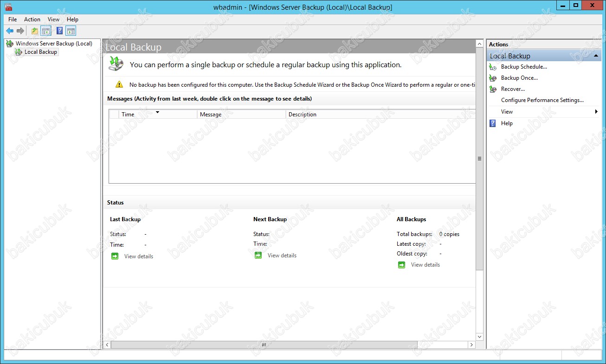Click the yellow warning triangle icon

point(119,84)
